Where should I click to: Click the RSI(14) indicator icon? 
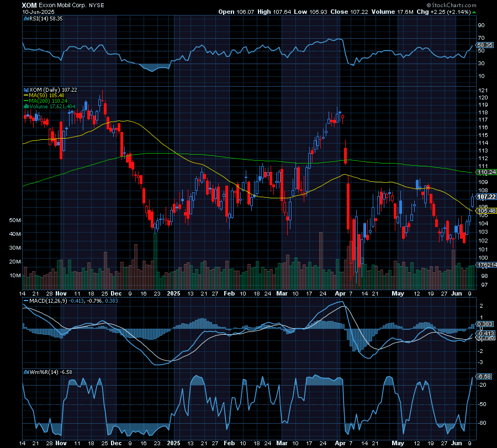coord(27,17)
